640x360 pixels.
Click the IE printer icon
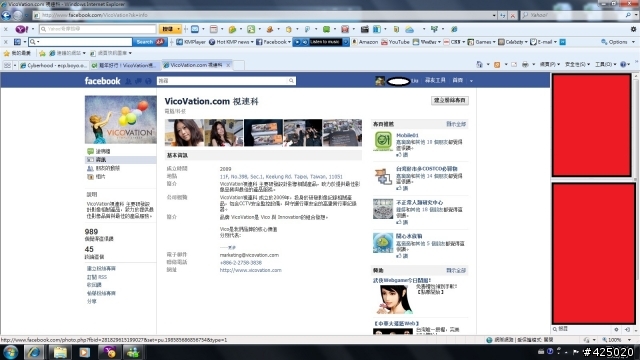point(525,64)
